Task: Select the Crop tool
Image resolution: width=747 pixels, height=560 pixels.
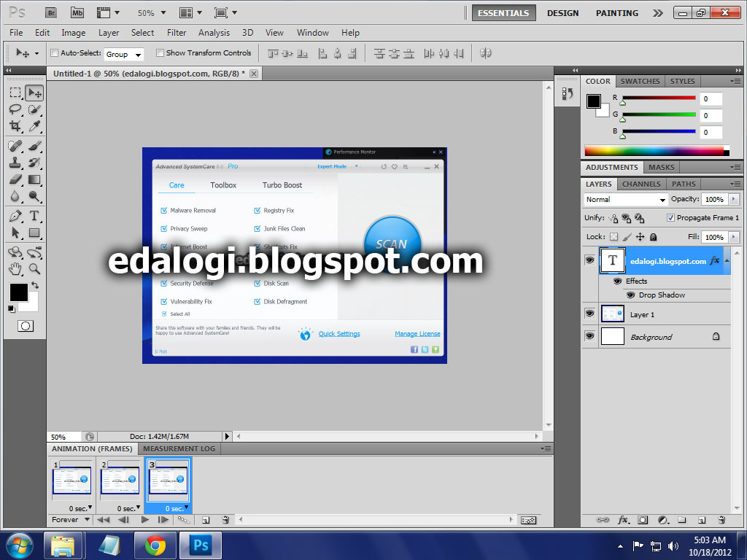Action: (x=15, y=125)
